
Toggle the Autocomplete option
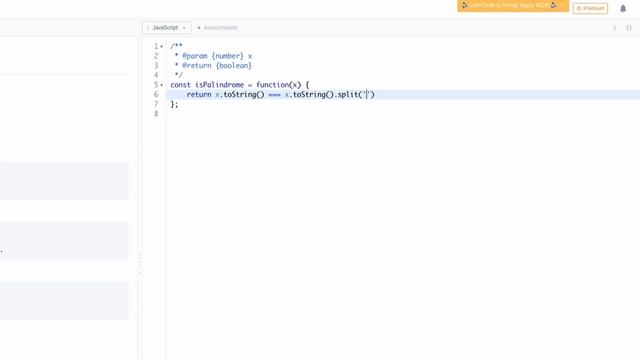pyautogui.click(x=217, y=28)
